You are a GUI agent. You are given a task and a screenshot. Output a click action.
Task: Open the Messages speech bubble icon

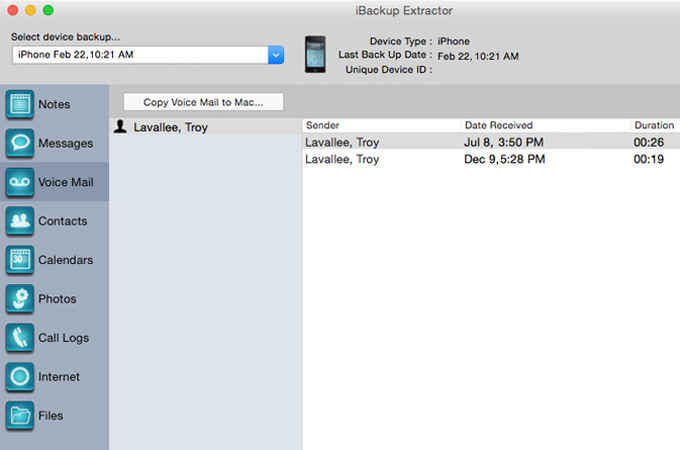pyautogui.click(x=20, y=143)
